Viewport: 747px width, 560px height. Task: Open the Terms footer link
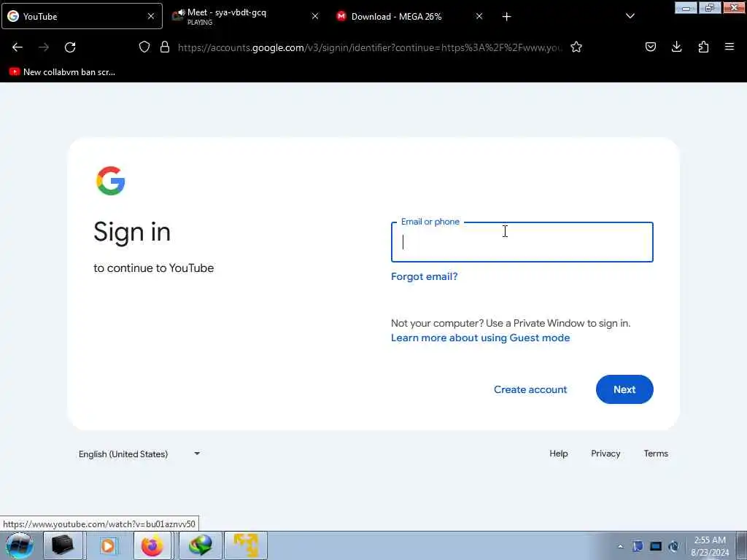coord(656,454)
